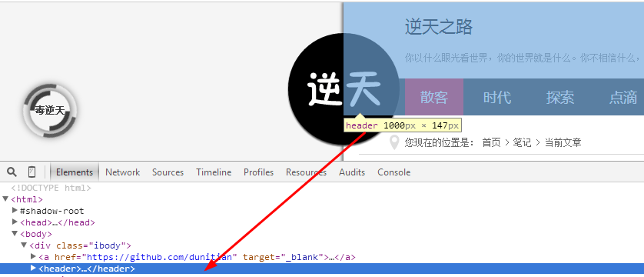
Task: Select the <header>…</header> row
Action: [322, 269]
